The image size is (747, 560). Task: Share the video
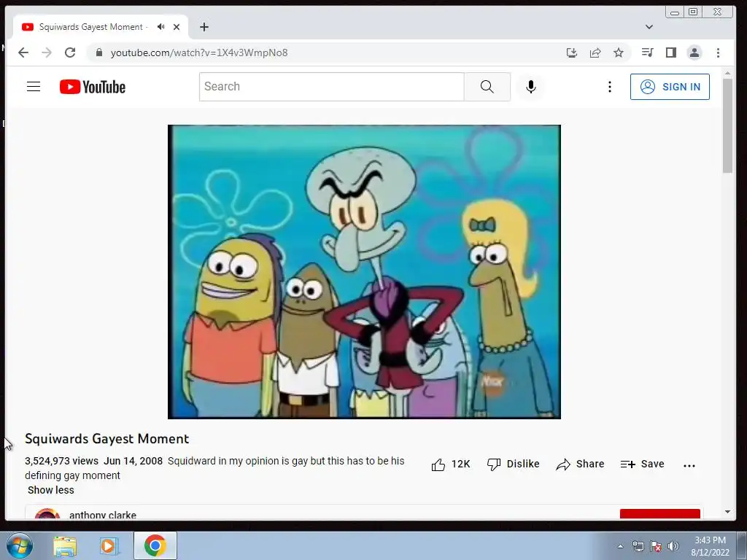[x=580, y=464]
